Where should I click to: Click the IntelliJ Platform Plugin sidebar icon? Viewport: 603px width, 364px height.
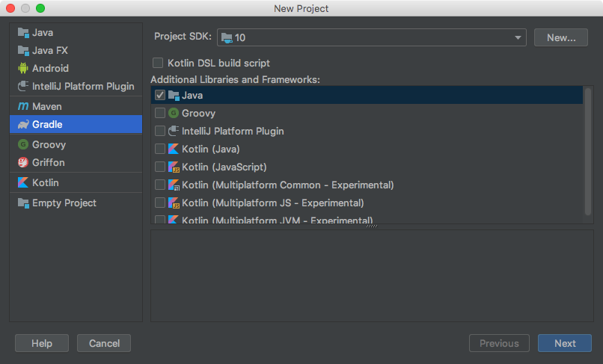pos(23,87)
